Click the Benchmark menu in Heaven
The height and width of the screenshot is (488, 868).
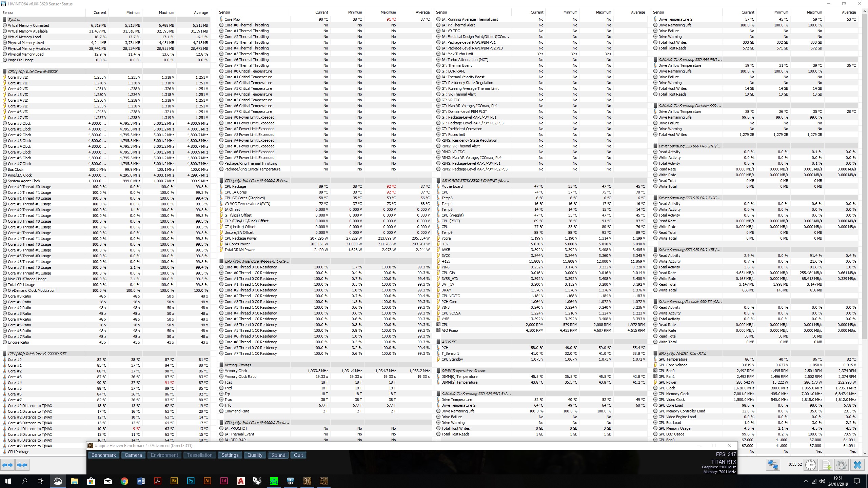(103, 455)
